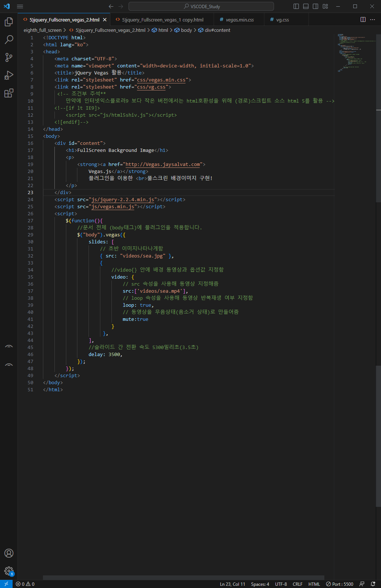Close the 5)jquery_Fullscreen_vegas_2.html tab
Image resolution: width=381 pixels, height=588 pixels.
pos(105,20)
